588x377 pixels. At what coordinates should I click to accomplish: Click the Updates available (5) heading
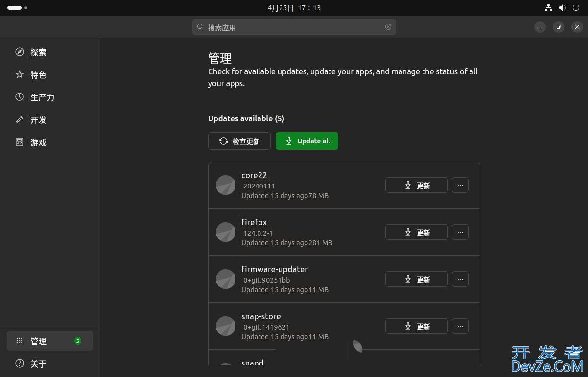pos(246,118)
